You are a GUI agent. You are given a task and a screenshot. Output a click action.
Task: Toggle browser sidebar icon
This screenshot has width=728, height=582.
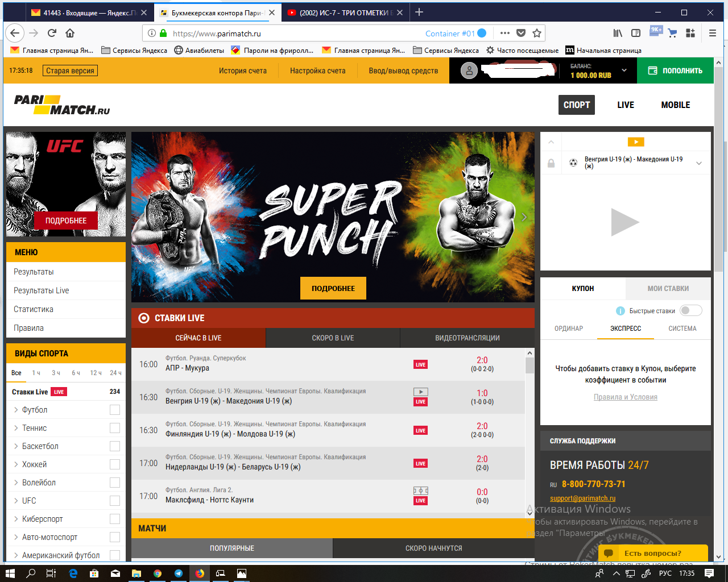(x=636, y=33)
